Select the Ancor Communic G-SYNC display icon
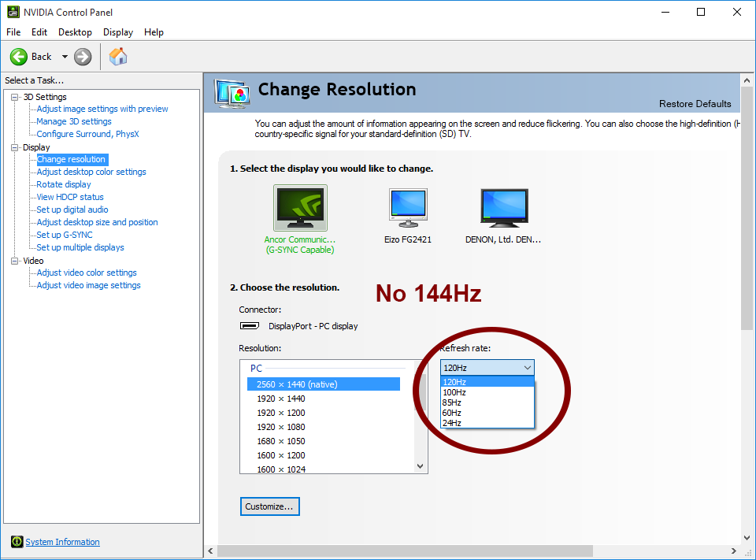Screen dimensions: 756x560 click(300, 208)
